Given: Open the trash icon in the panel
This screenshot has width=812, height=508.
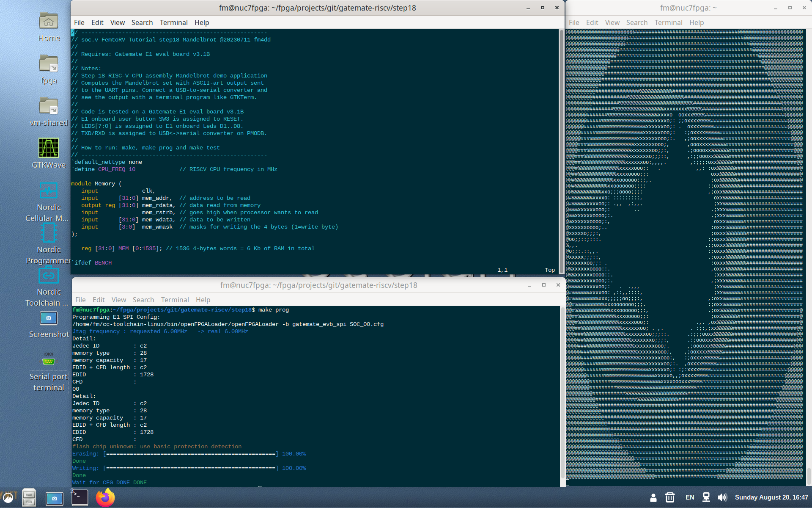Looking at the screenshot, I should [x=670, y=497].
